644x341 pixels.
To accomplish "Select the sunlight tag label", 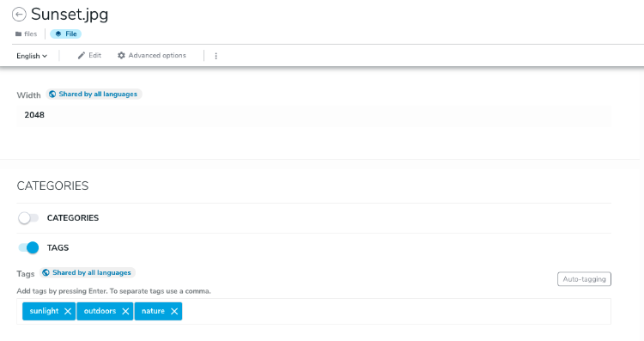I will [x=44, y=311].
